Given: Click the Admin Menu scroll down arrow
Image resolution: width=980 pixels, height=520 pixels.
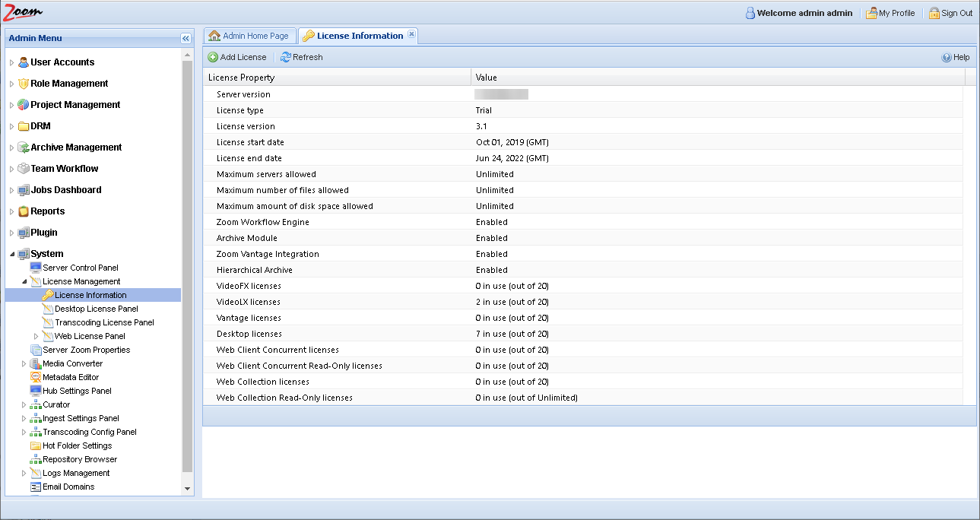Looking at the screenshot, I should (x=188, y=488).
